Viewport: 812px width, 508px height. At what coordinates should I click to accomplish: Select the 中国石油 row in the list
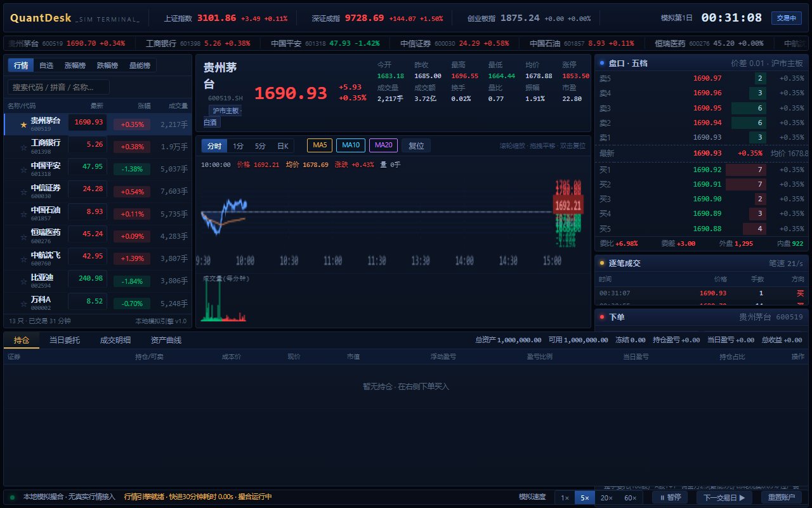point(98,213)
